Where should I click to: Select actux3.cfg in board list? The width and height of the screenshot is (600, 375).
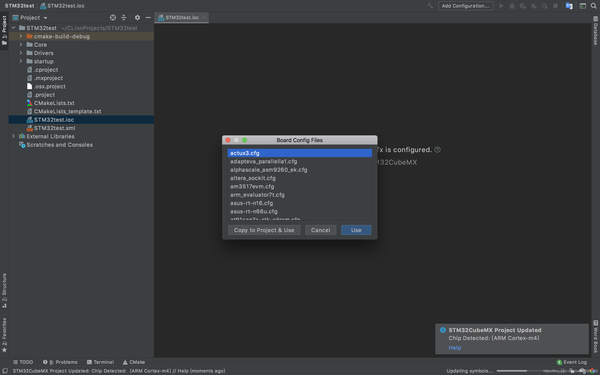tap(300, 153)
